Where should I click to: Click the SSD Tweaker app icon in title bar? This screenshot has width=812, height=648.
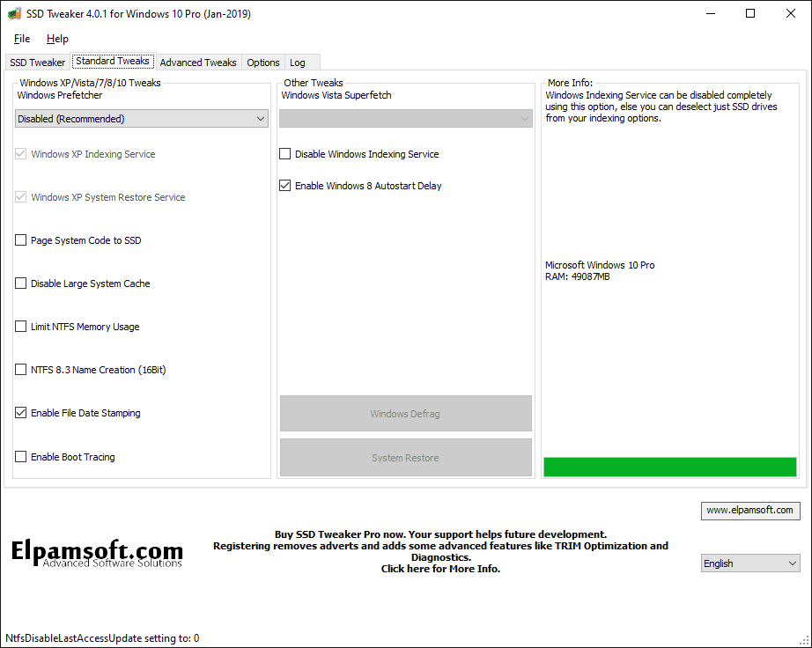(x=14, y=13)
